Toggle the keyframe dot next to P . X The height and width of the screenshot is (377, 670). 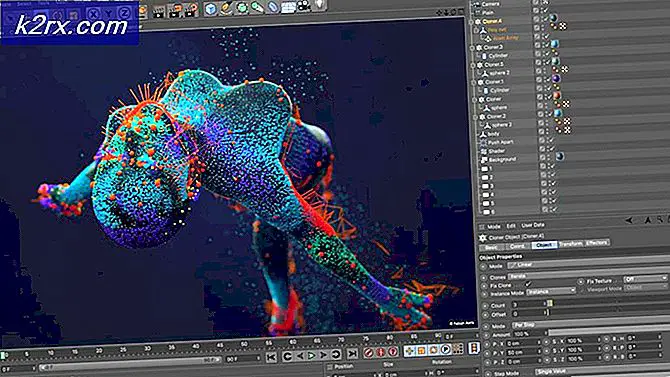tap(488, 345)
